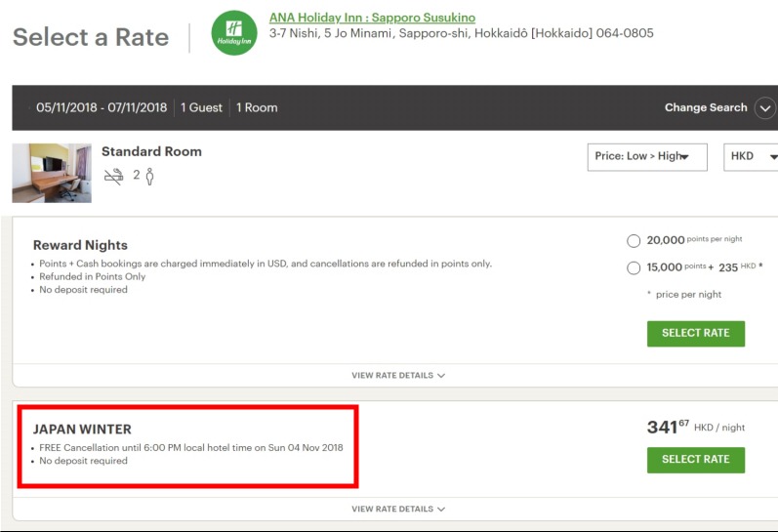The height and width of the screenshot is (532, 778).
Task: Expand View Rate Details for Reward Nights
Action: 398,375
